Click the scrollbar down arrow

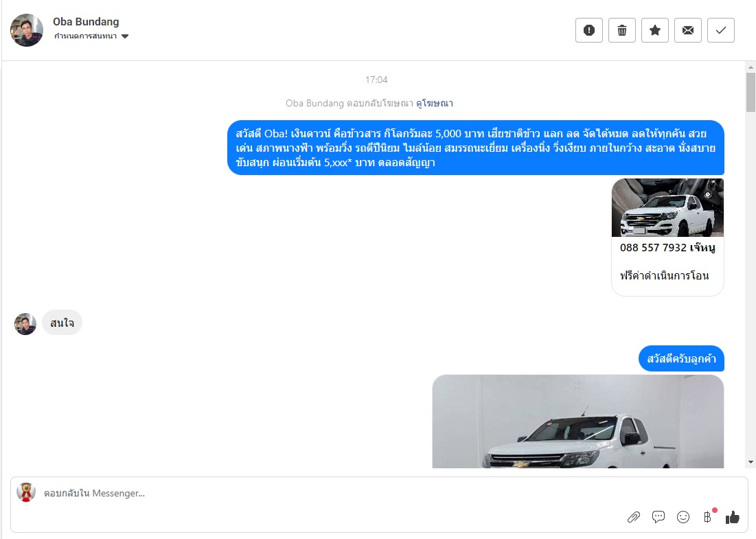pyautogui.click(x=751, y=462)
